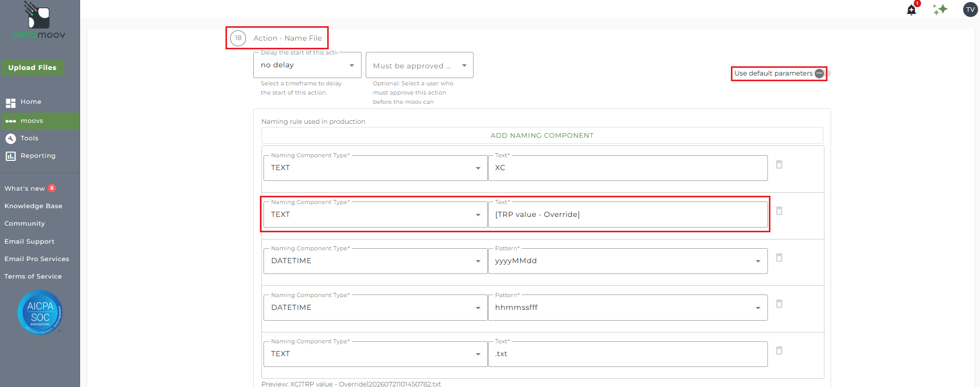The image size is (980, 387).
Task: Delete the hhmmssfff datetime naming component
Action: click(x=779, y=304)
